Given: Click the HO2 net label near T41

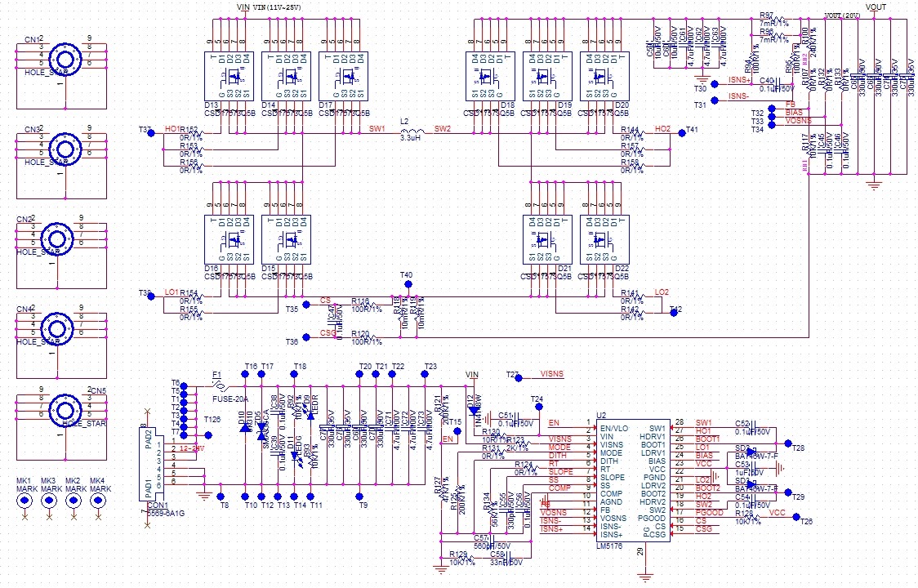Looking at the screenshot, I should point(662,129).
